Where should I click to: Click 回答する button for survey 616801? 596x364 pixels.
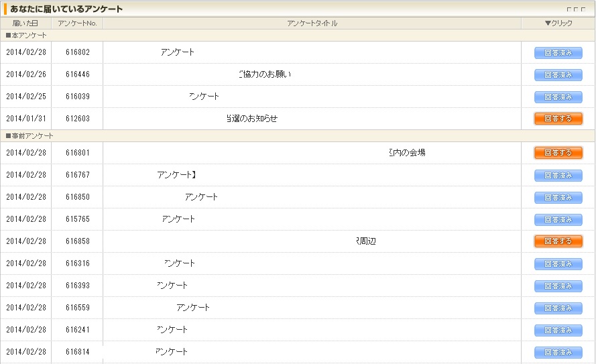click(x=558, y=153)
